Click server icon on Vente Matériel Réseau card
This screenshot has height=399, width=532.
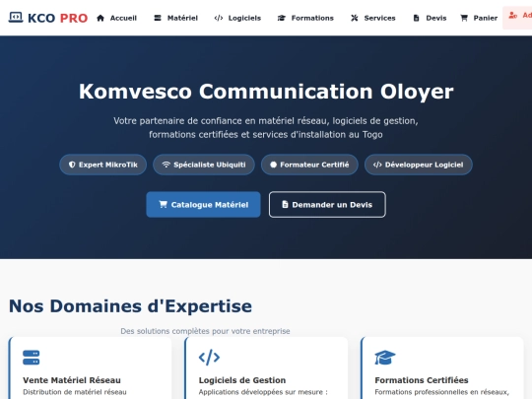pos(32,358)
